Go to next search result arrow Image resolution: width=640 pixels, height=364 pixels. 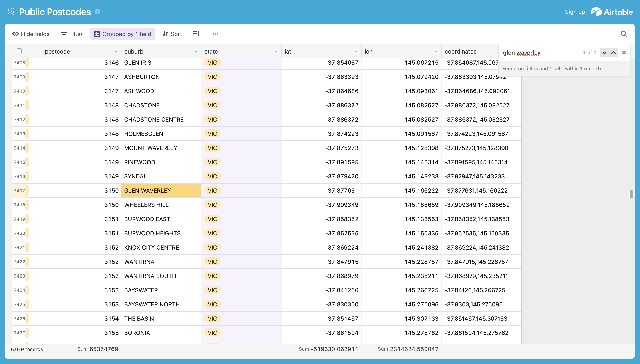tap(604, 52)
